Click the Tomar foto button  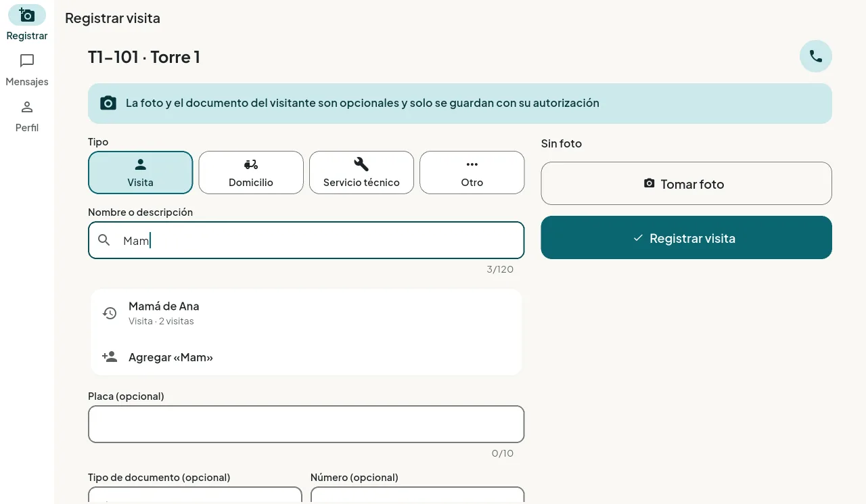[687, 183]
